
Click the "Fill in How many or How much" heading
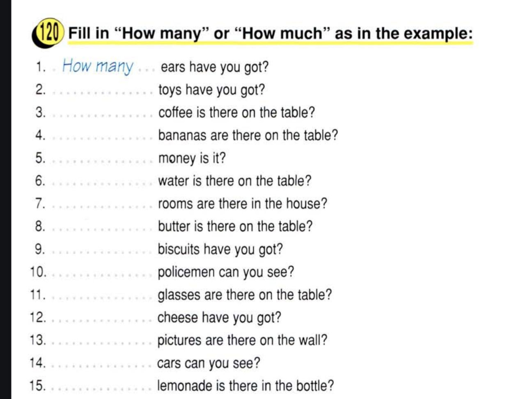click(270, 33)
